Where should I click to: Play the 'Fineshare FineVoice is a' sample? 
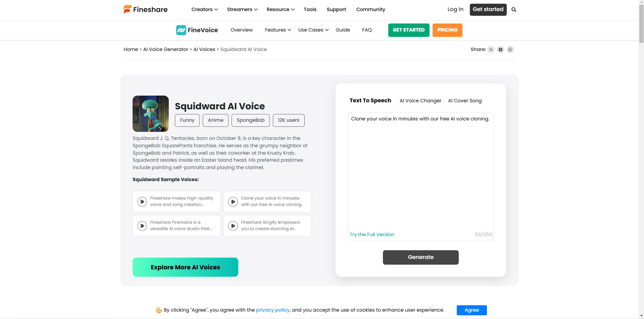142,226
